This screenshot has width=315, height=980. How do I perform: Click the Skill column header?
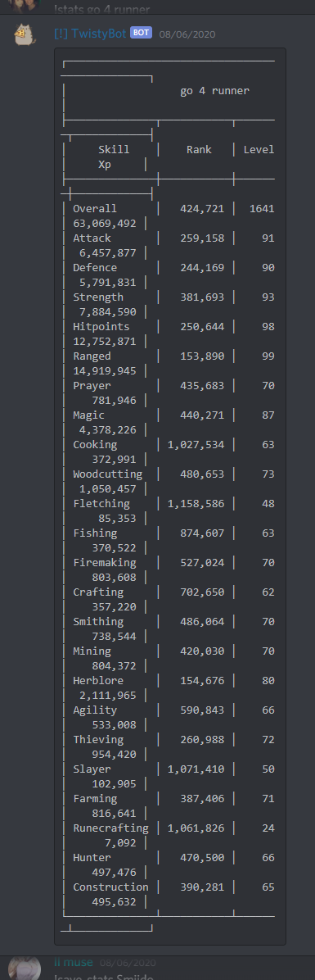pos(115,149)
